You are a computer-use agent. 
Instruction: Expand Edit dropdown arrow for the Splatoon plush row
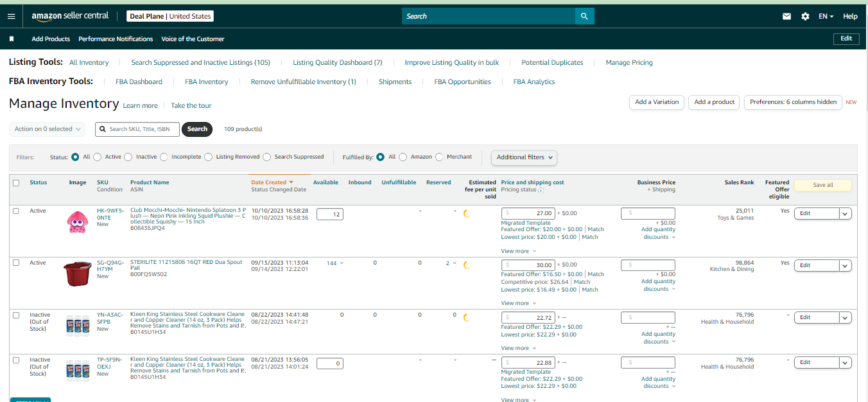pyautogui.click(x=846, y=214)
